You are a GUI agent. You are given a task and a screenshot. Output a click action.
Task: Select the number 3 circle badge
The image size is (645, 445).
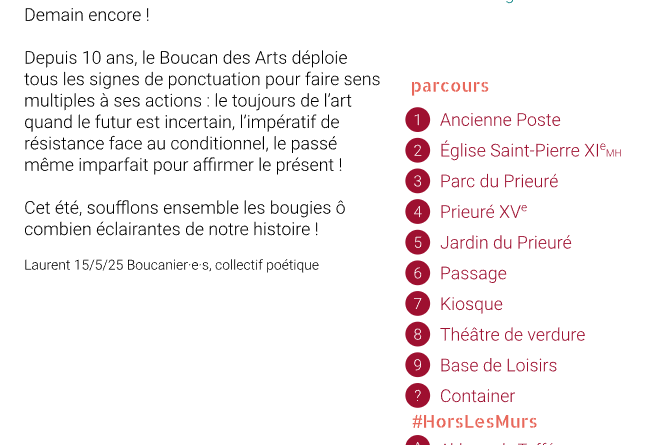417,181
